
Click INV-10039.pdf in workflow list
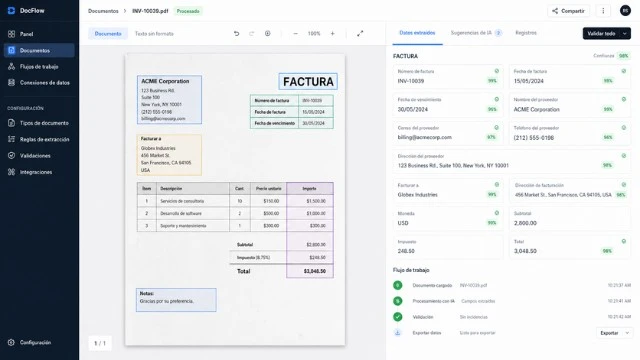(x=473, y=285)
